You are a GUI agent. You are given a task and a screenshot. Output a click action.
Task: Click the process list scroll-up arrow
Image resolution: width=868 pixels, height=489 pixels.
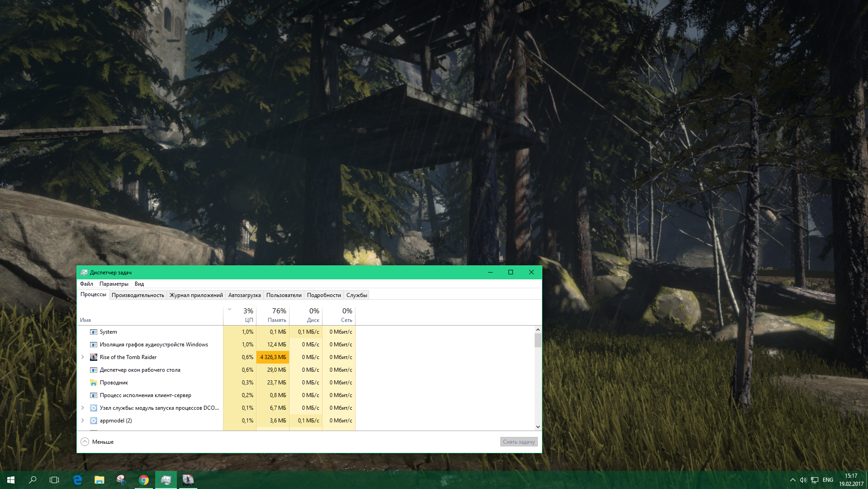[538, 330]
